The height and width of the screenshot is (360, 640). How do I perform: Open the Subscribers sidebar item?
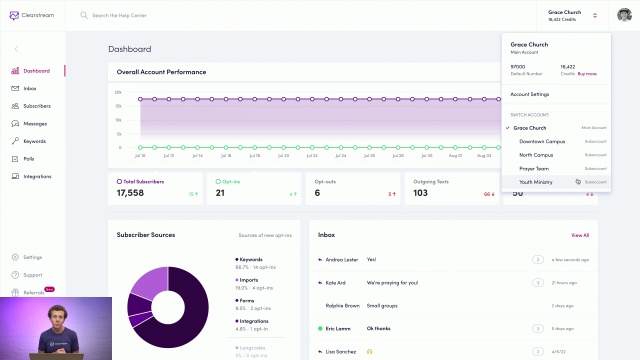click(37, 106)
